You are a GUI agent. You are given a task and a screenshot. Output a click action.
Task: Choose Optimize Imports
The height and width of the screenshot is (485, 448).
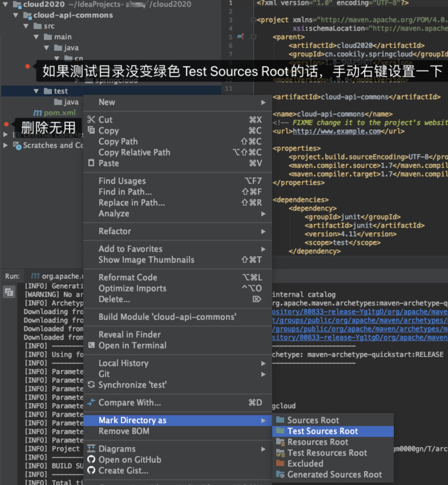(x=178, y=288)
